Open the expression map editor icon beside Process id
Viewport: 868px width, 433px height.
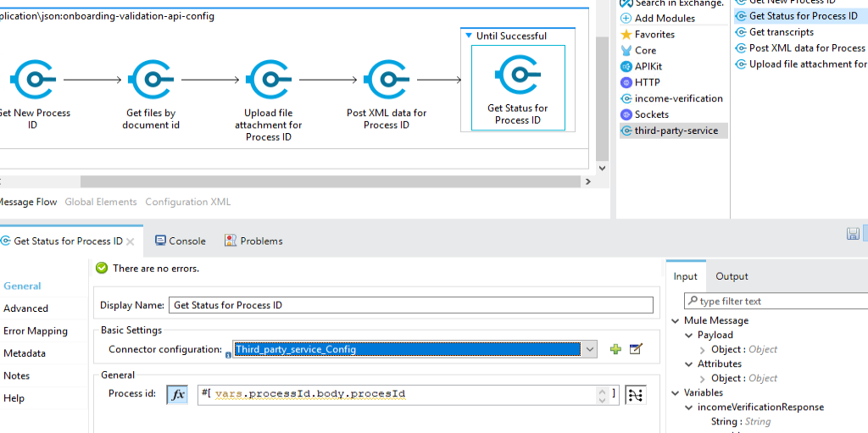(x=635, y=395)
